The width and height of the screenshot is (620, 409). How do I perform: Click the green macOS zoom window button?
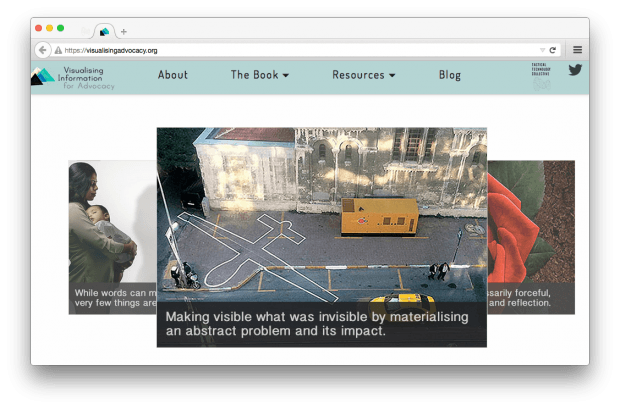[x=61, y=28]
